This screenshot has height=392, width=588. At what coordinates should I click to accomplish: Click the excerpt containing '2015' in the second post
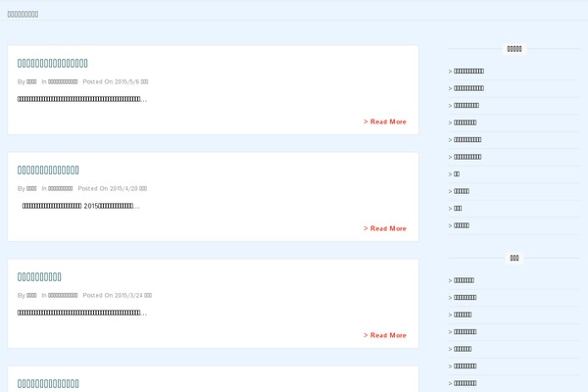pos(80,206)
